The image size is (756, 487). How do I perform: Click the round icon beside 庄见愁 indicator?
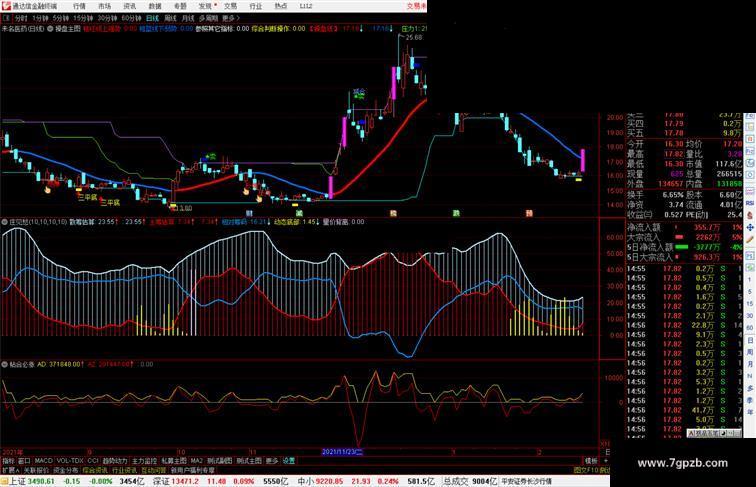5,222
